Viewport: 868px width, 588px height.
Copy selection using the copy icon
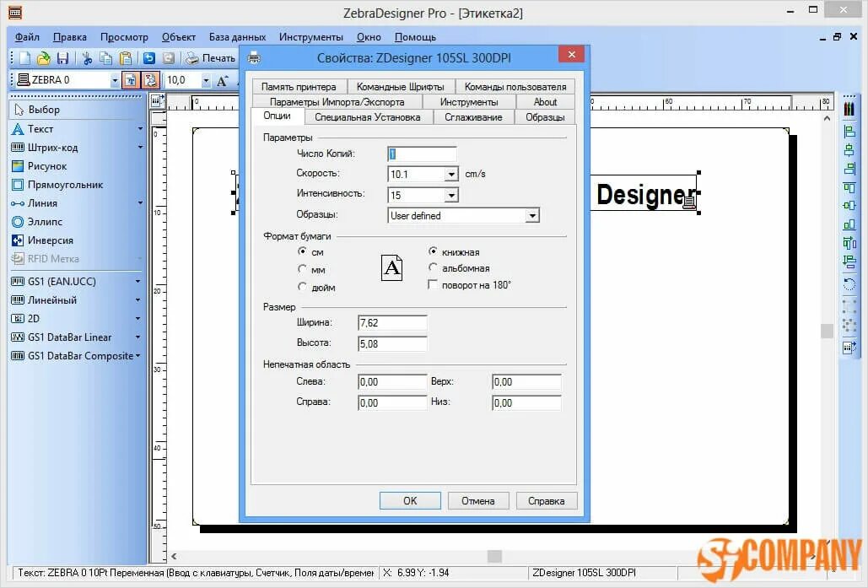tap(105, 58)
